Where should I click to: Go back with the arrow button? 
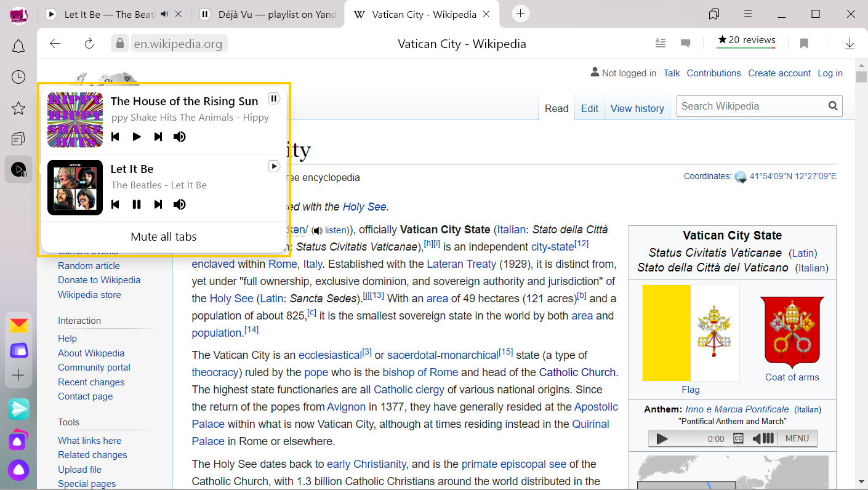point(55,43)
